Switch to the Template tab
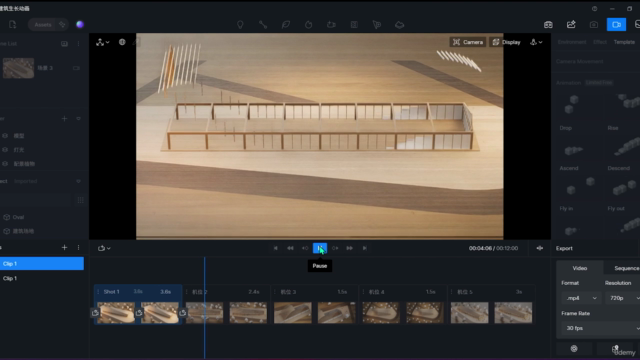Viewport: 640px width, 360px height. pos(624,42)
